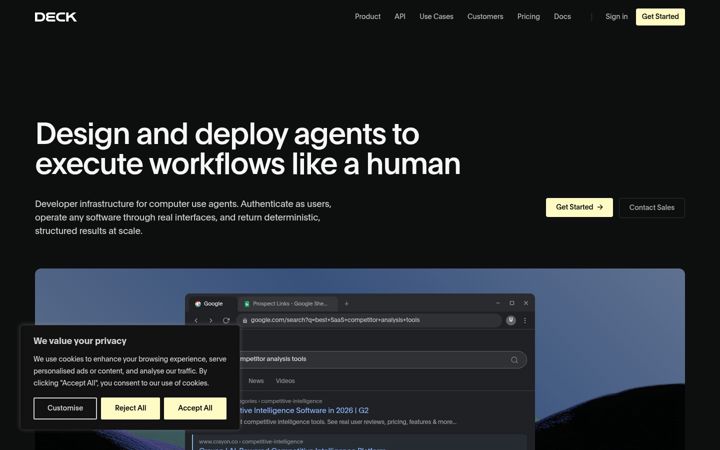720x450 pixels.
Task: Click the profile avatar in demo browser
Action: (x=511, y=321)
